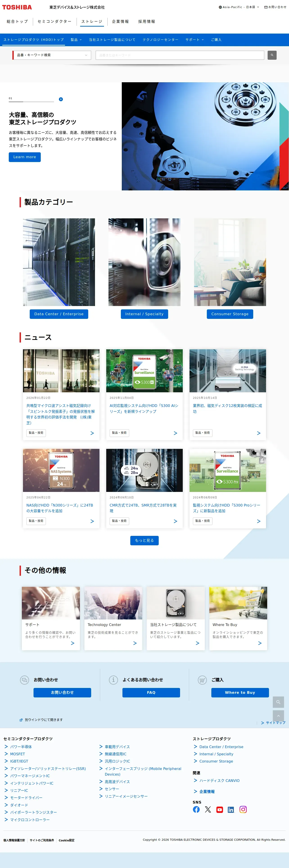Click the Internal / Specialty category button

click(x=144, y=314)
